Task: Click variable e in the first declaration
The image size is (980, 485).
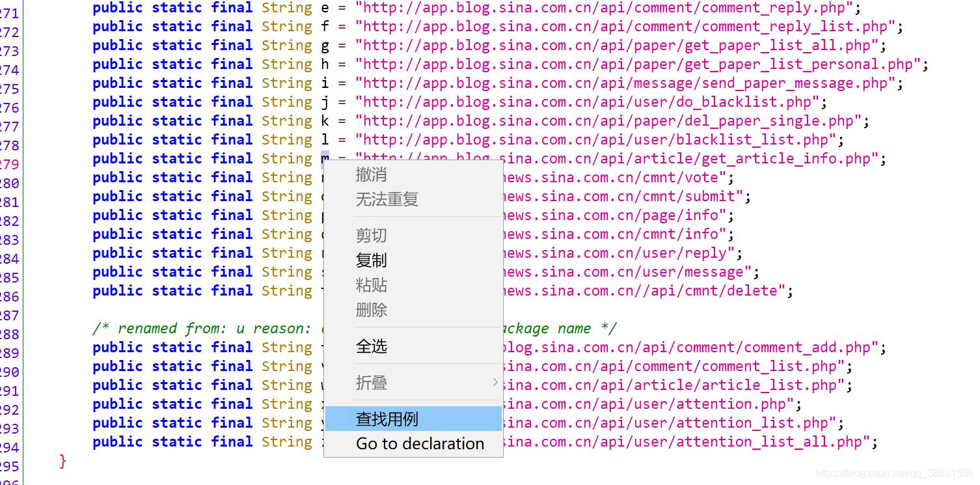Action: [x=325, y=8]
